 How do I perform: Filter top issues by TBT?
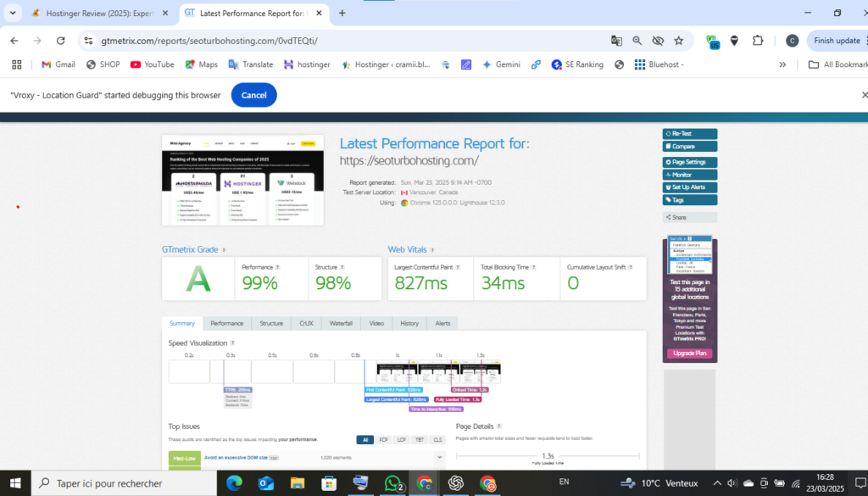point(420,440)
